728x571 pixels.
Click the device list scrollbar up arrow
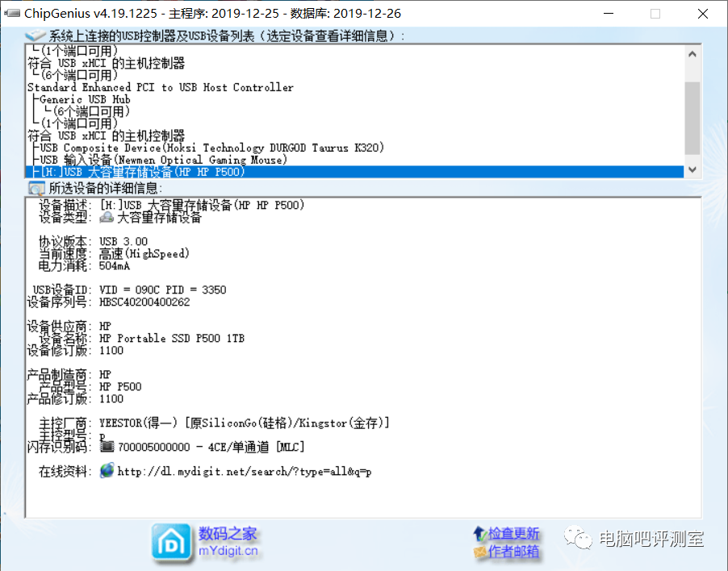pos(692,54)
